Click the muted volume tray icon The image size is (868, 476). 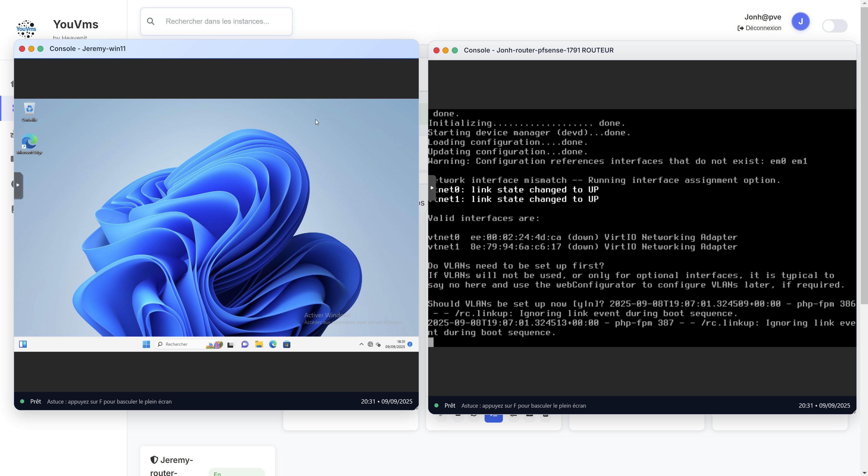click(x=378, y=344)
